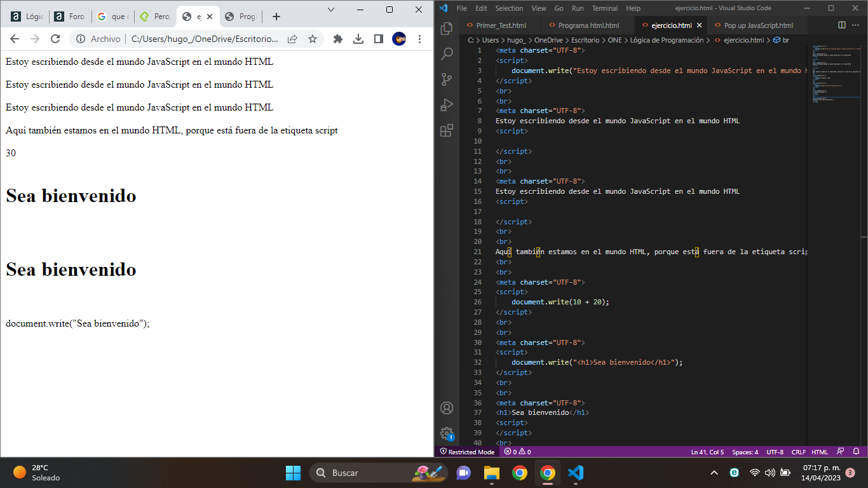Change language mode via HTML status item
Viewport: 868px width, 488px height.
[820, 452]
